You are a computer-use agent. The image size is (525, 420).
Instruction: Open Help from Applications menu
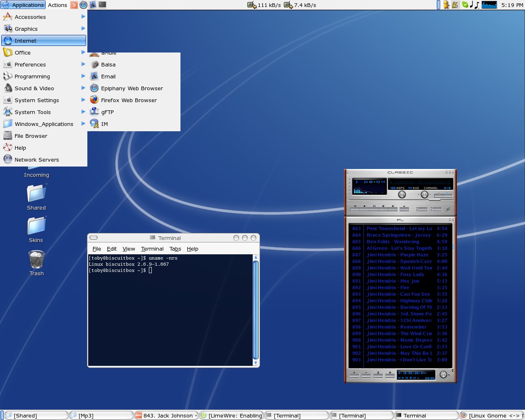pos(43,148)
